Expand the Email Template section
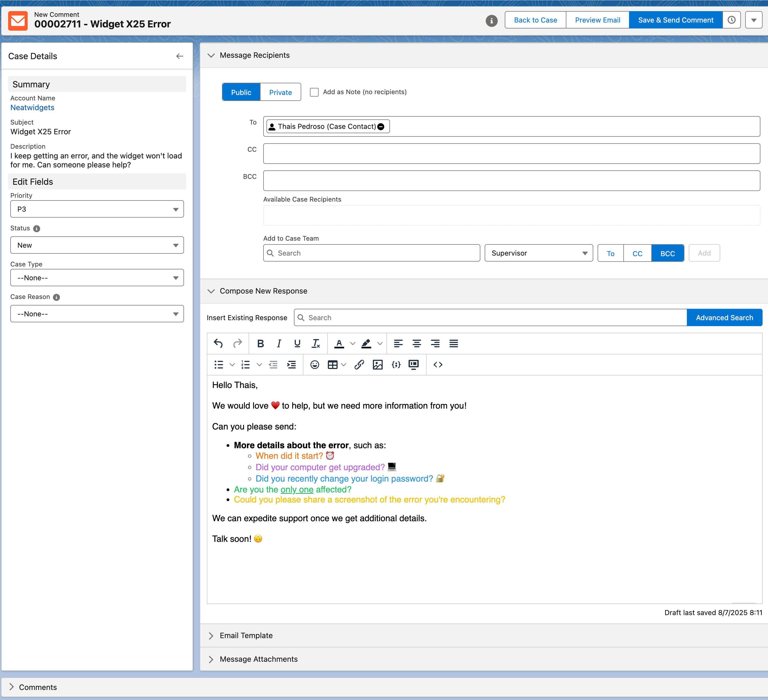The width and height of the screenshot is (768, 700). [x=211, y=636]
